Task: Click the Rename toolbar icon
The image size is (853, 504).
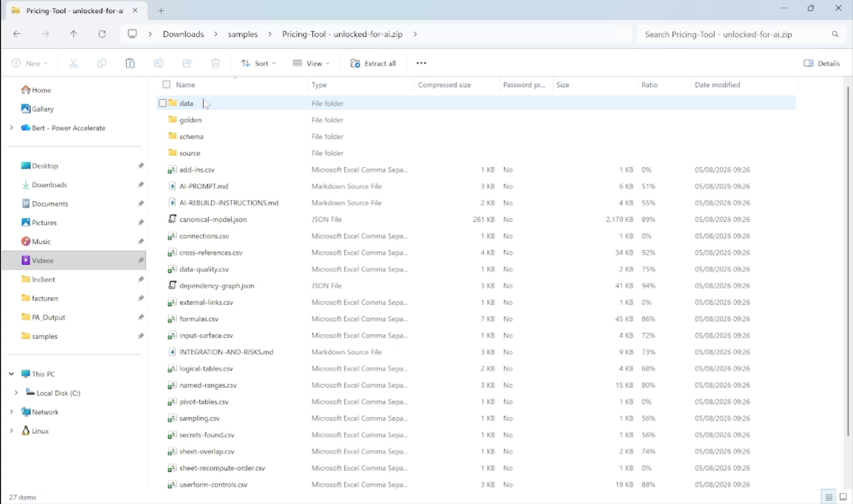Action: 158,63
